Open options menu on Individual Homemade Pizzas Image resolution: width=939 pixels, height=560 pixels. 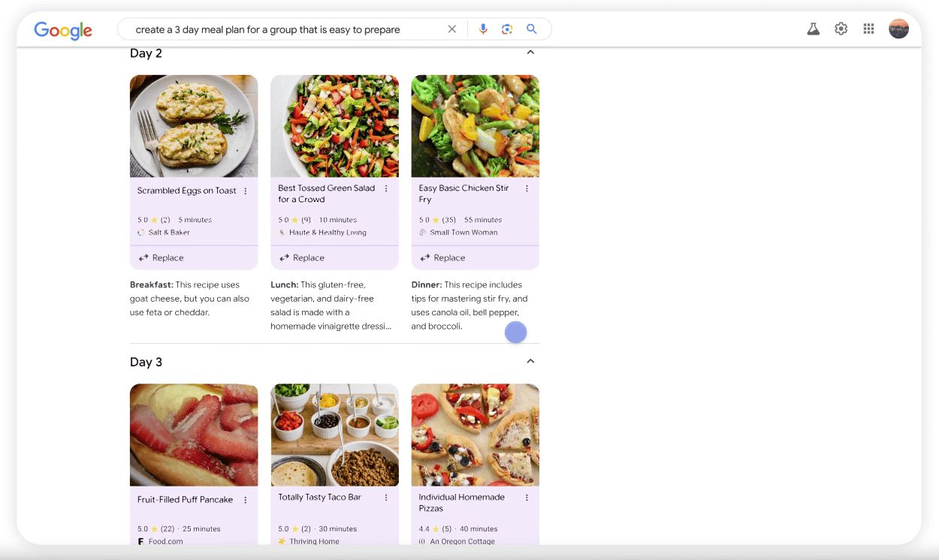(527, 497)
